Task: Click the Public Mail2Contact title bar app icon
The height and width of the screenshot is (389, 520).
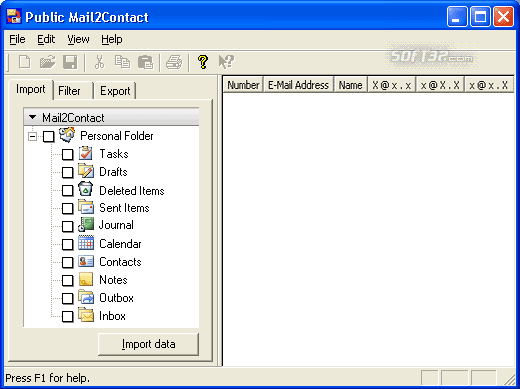Action: click(x=14, y=16)
